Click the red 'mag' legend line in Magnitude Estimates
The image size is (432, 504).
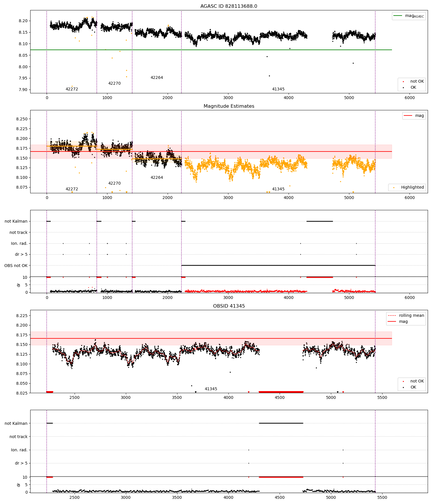click(x=408, y=115)
